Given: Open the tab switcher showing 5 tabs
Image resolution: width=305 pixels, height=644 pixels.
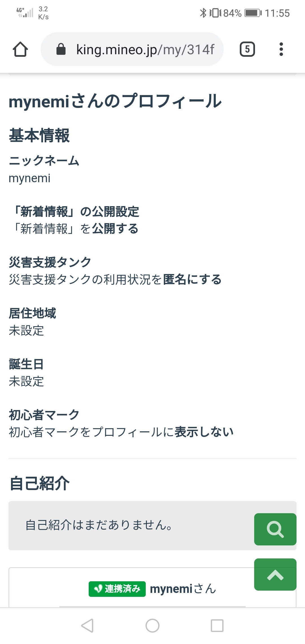Looking at the screenshot, I should point(247,49).
